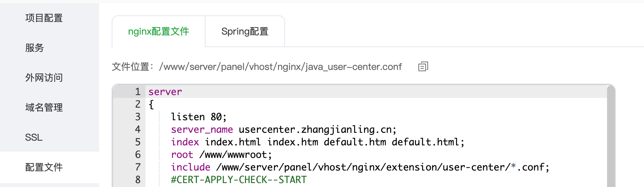The height and width of the screenshot is (187, 644).
Task: Click line number 1 in gutter
Action: [x=138, y=92]
